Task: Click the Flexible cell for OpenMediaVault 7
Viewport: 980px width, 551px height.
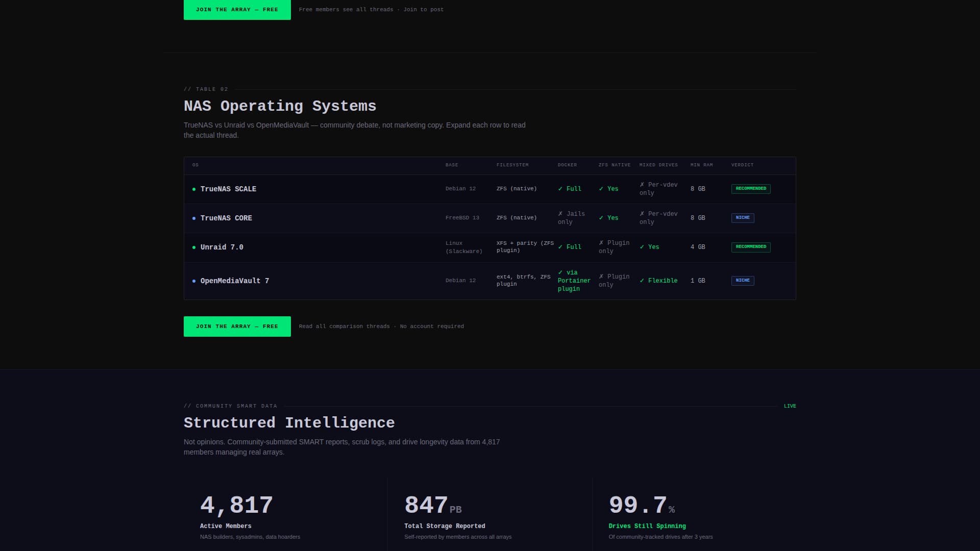Action: pos(658,281)
